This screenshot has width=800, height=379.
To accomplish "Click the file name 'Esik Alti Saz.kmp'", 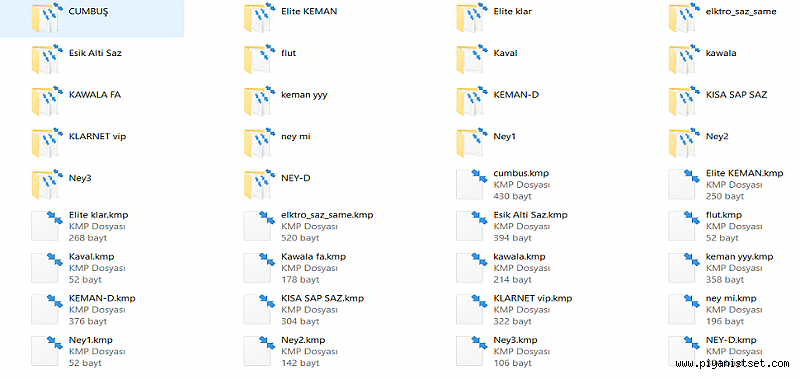I will (531, 215).
